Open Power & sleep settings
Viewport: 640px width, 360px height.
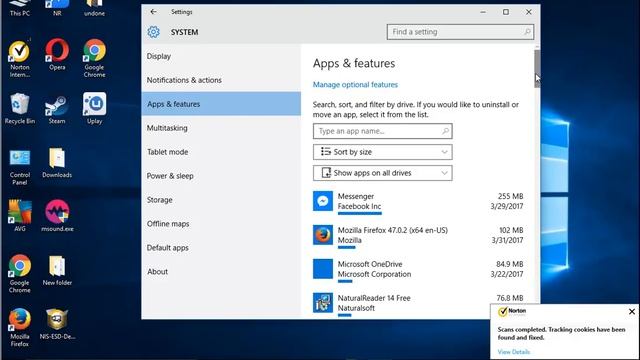(x=221, y=176)
